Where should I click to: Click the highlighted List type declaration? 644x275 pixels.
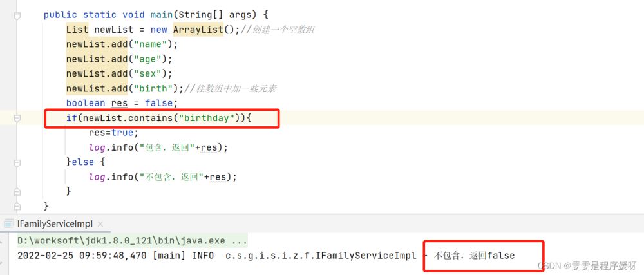click(77, 30)
